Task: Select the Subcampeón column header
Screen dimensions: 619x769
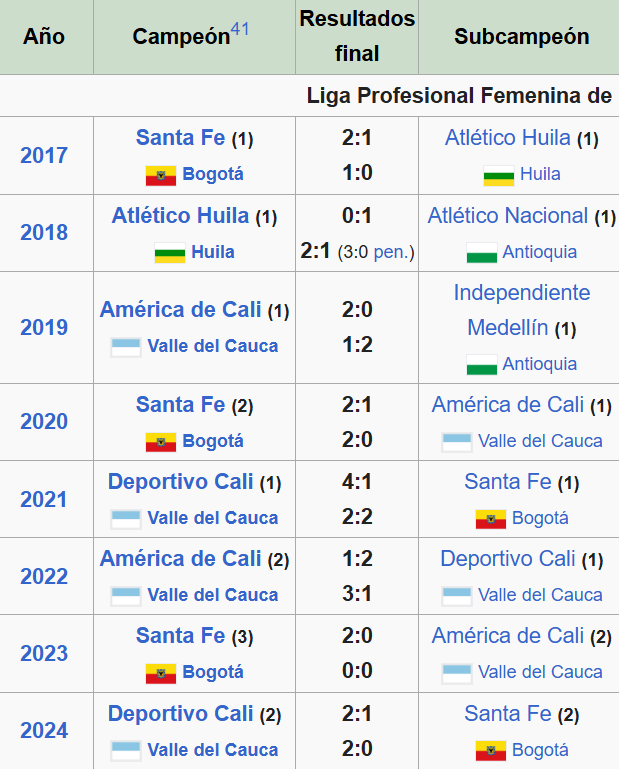Action: 521,37
